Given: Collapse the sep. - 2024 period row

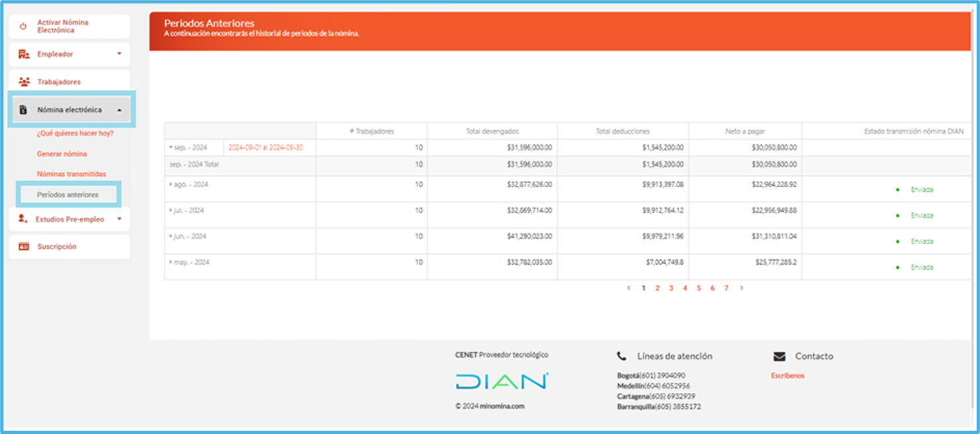Looking at the screenshot, I should 171,147.
